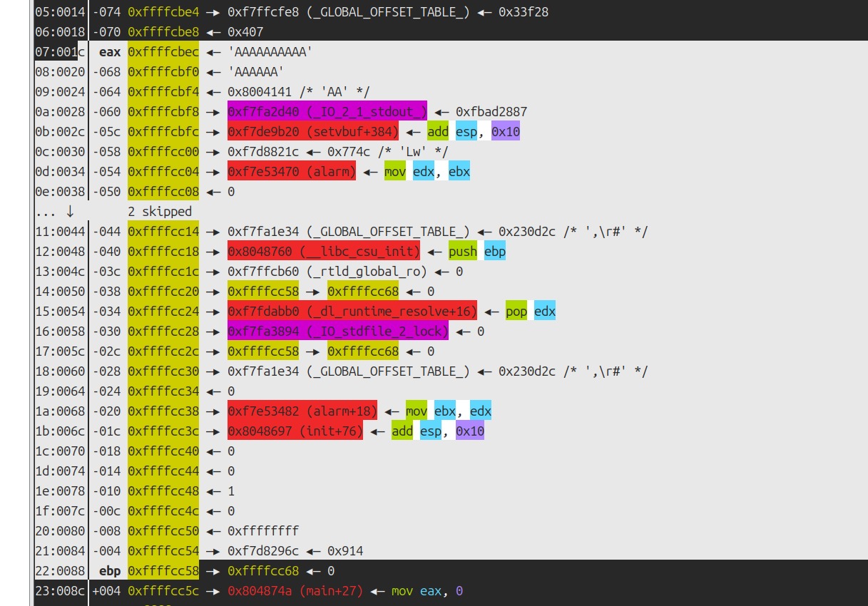Select the _dl_runtime_resolve+16 red chip

pos(352,311)
